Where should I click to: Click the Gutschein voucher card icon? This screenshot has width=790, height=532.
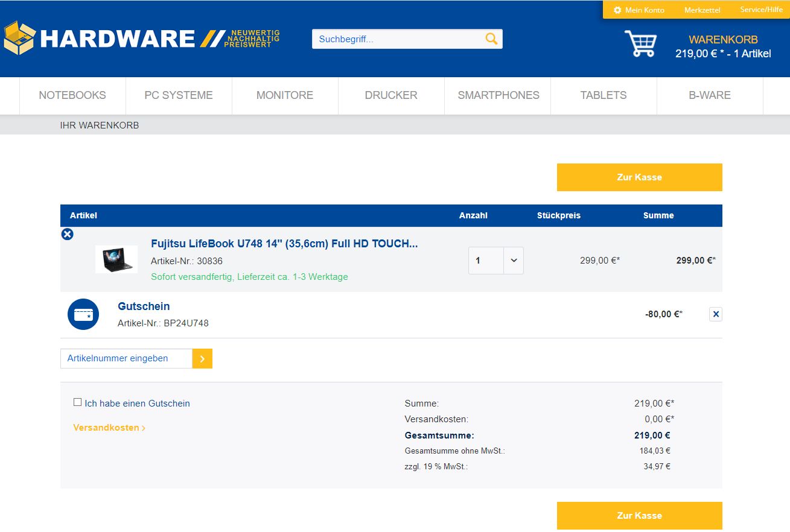click(x=83, y=314)
